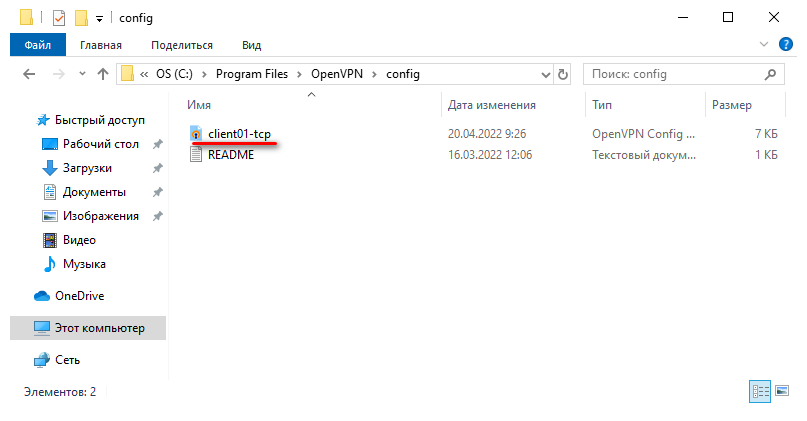
Task: Click the Music note icon in sidebar
Action: tap(50, 264)
